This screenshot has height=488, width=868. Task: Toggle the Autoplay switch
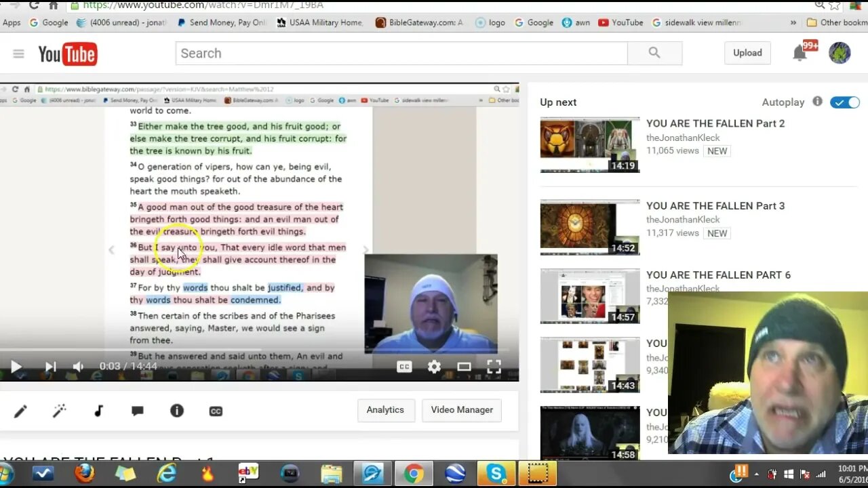coord(845,102)
